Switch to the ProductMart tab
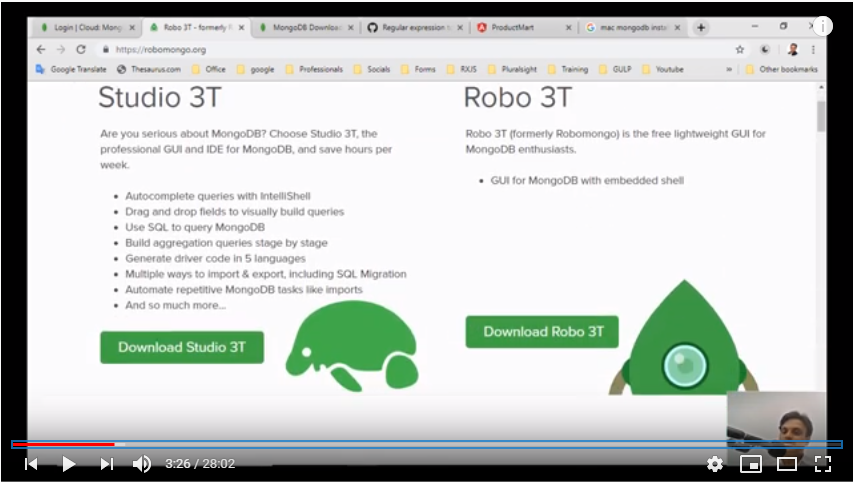Screen dimensions: 853x482 click(518, 28)
